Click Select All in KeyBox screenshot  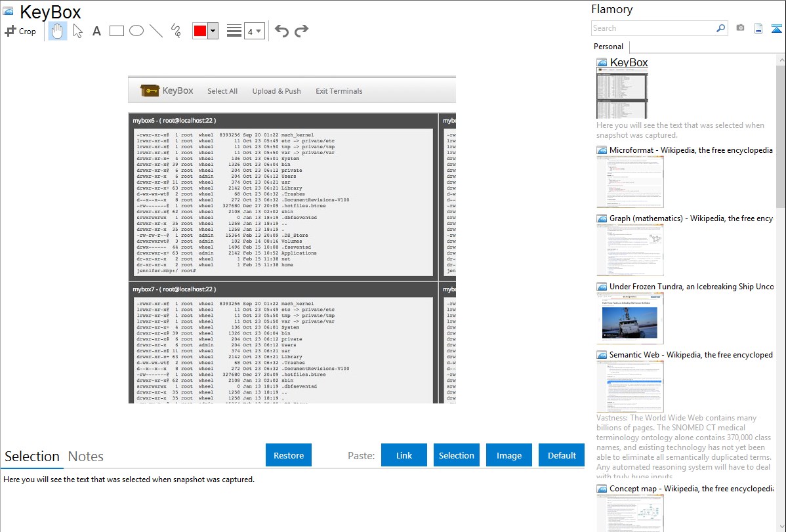(x=222, y=91)
